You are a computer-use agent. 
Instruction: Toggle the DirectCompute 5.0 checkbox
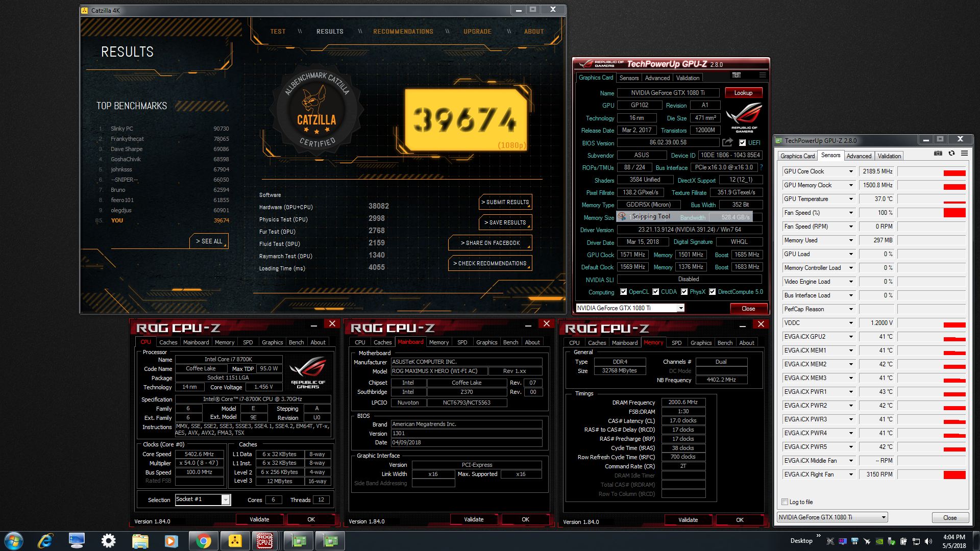(x=712, y=292)
